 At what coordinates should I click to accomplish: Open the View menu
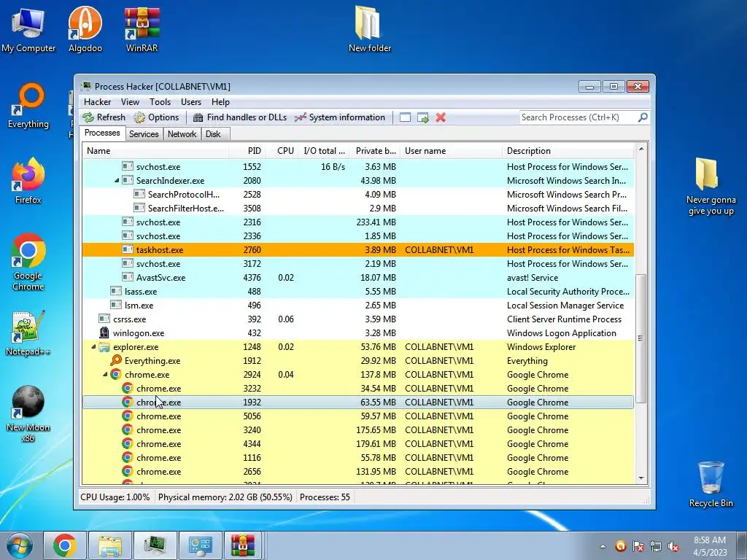[x=130, y=102]
